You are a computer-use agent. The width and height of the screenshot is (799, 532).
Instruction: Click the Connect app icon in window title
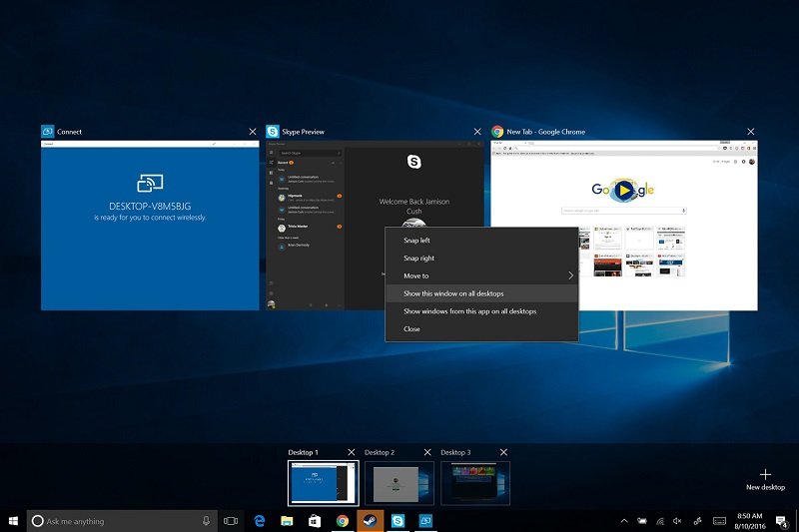coord(47,132)
